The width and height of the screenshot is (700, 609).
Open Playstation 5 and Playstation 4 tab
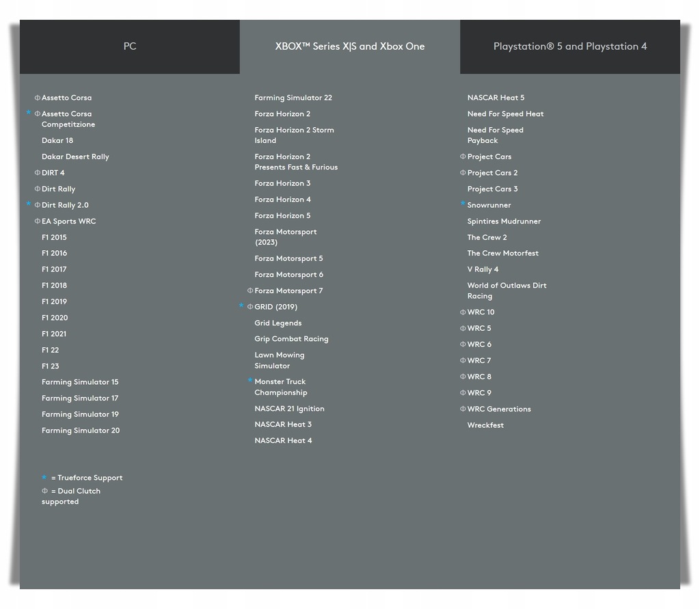tap(569, 46)
